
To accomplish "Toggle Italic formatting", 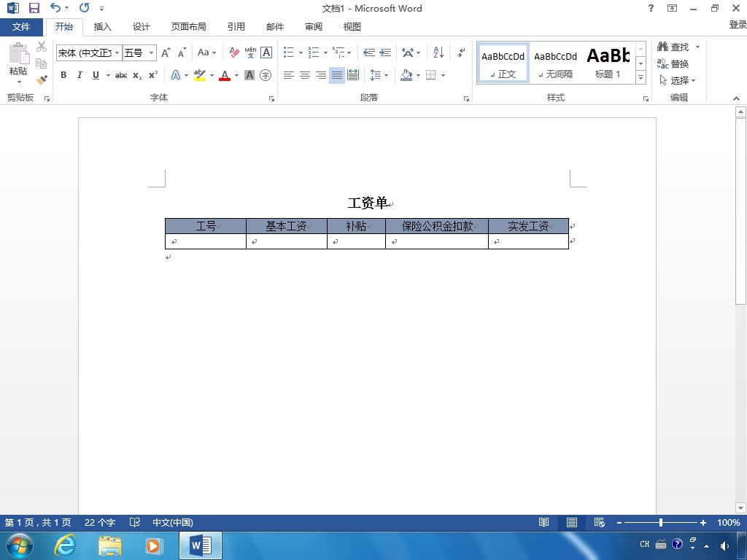I will click(x=80, y=75).
